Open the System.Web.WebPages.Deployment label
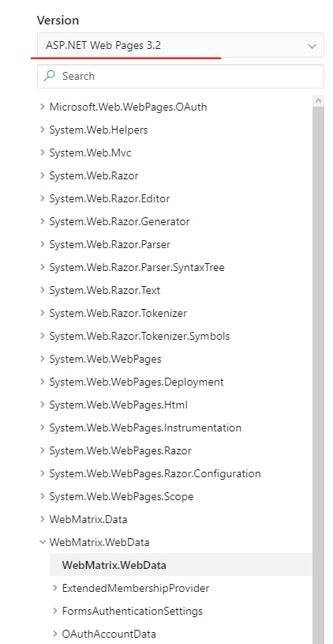333x644 pixels. pyautogui.click(x=137, y=382)
